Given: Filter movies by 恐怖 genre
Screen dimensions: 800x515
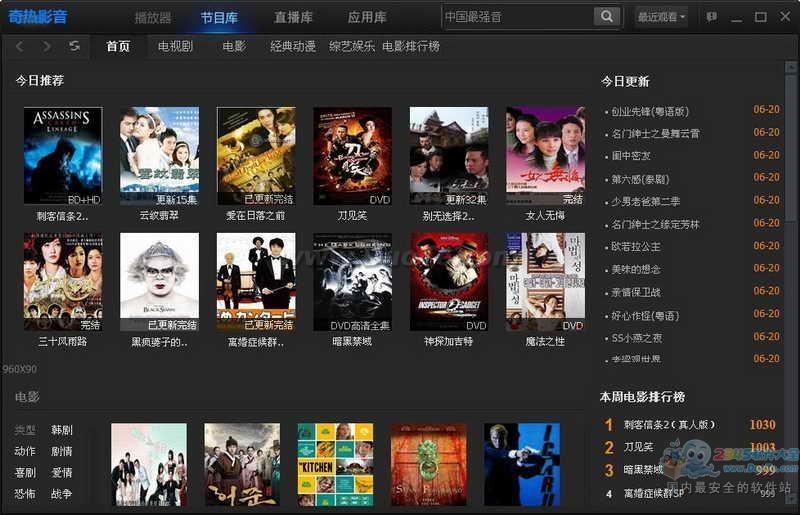Looking at the screenshot, I should click(x=25, y=494).
